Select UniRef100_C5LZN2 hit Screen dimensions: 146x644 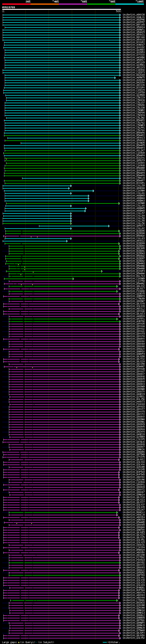[x=134, y=118]
